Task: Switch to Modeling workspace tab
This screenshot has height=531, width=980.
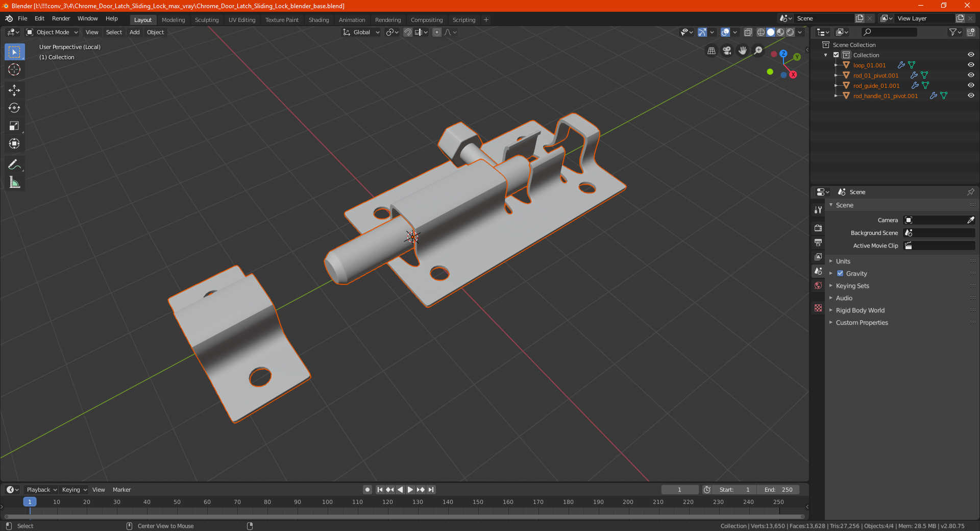Action: point(174,20)
